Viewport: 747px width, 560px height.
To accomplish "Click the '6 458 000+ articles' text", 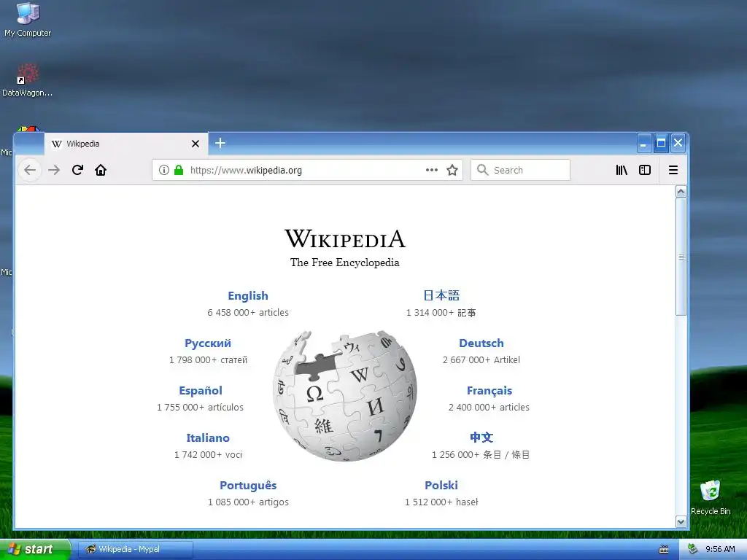I will pyautogui.click(x=248, y=312).
